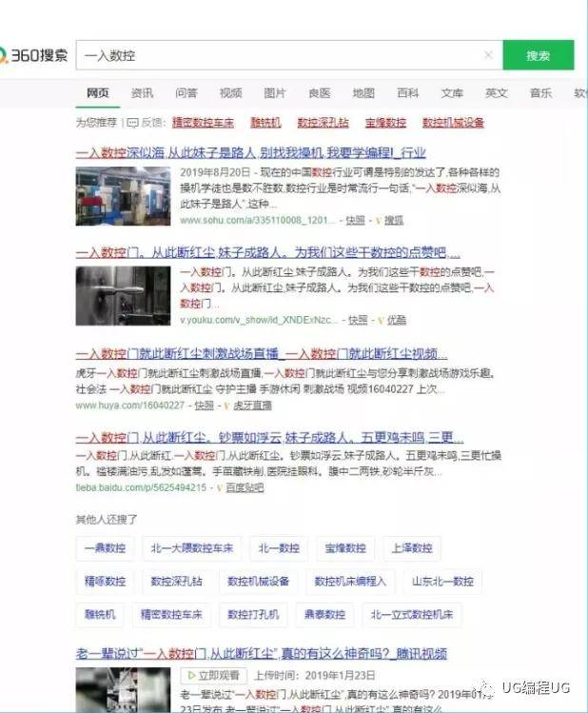Select related search 上泽数控
The height and width of the screenshot is (713, 588).
point(412,548)
